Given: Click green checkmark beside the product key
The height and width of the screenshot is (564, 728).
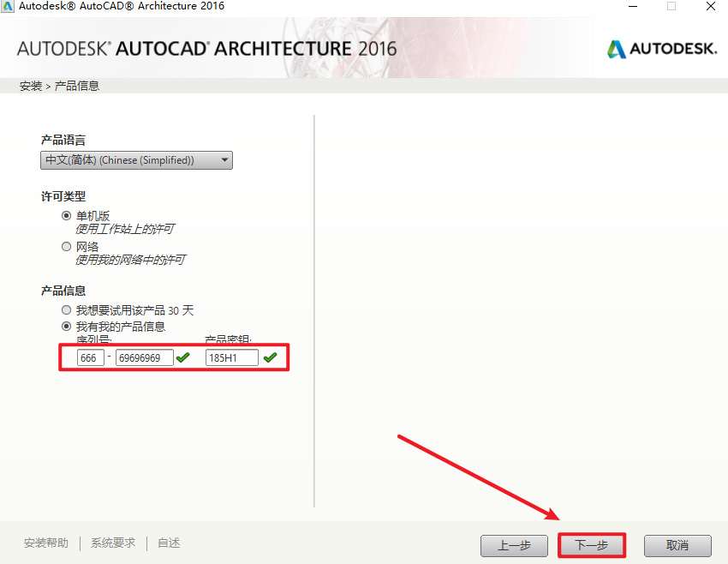Looking at the screenshot, I should coord(271,357).
